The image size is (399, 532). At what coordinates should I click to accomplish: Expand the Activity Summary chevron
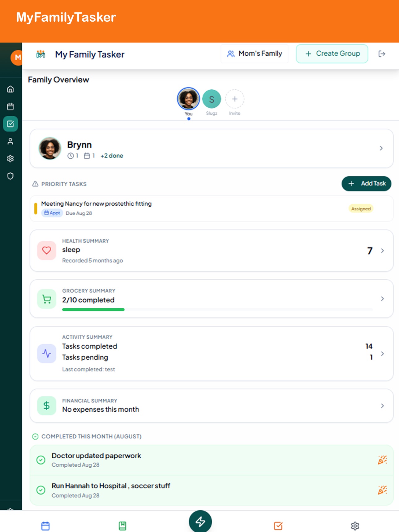point(383,354)
